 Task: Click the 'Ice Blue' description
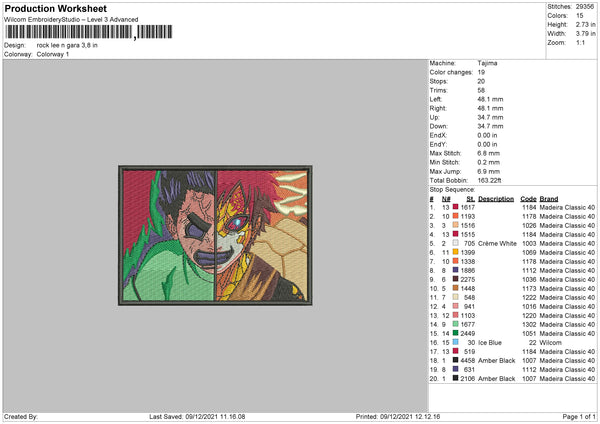tap(490, 342)
